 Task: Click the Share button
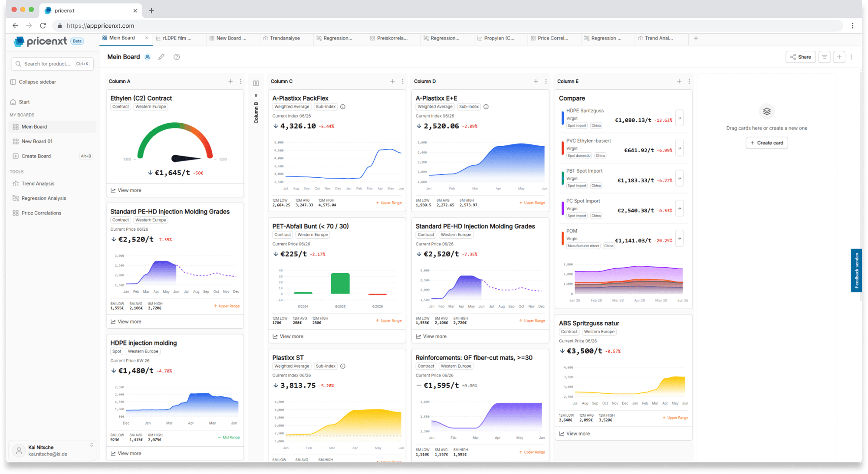point(800,57)
